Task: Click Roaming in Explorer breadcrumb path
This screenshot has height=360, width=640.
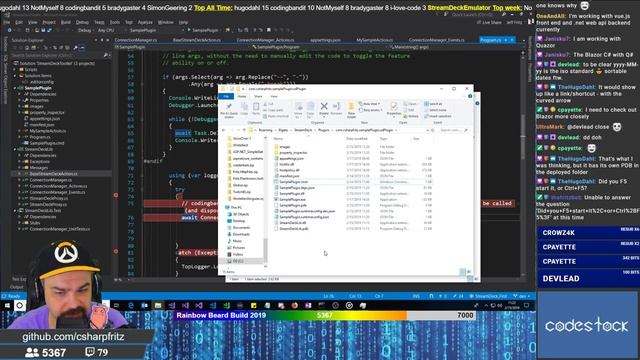Action: [265, 130]
